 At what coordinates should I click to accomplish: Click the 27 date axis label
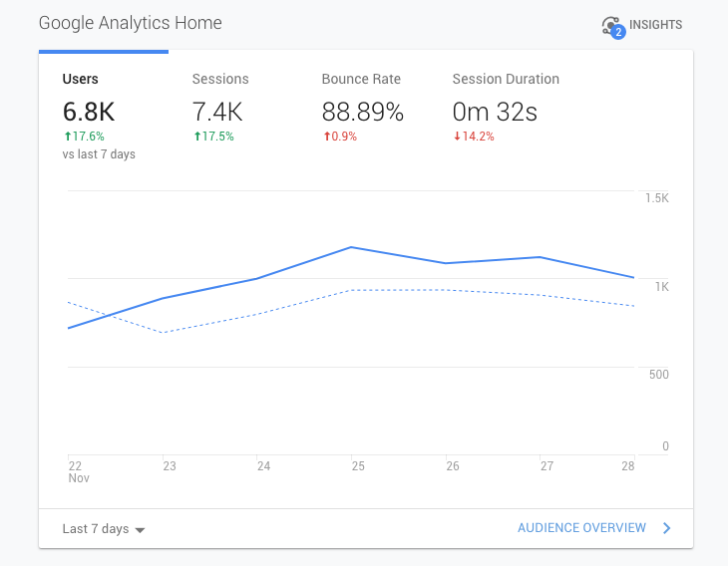[x=546, y=465]
